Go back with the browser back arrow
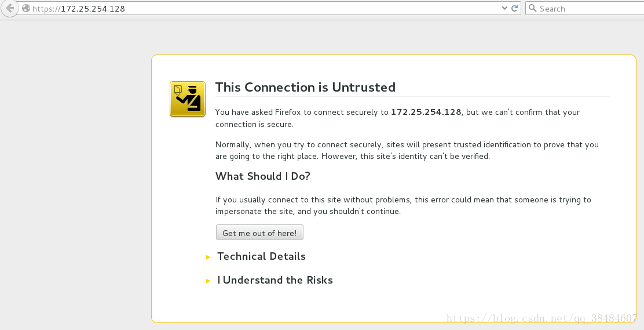Screen dimensions: 644x330 [9, 8]
